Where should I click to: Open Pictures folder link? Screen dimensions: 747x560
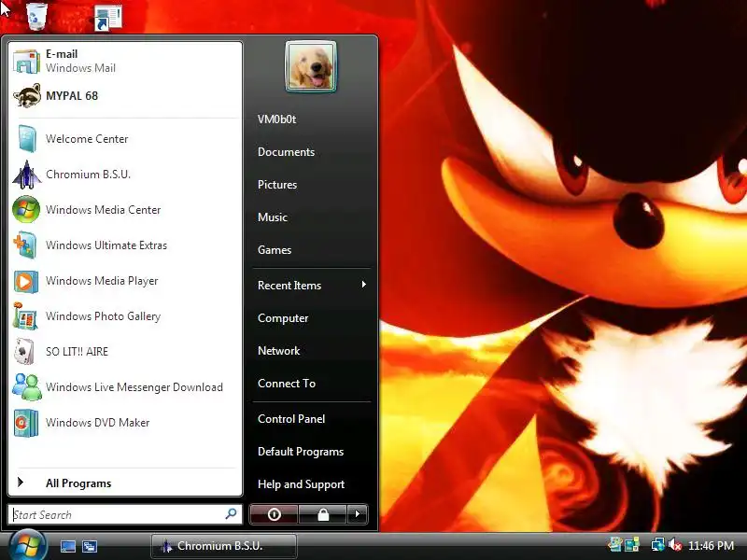tap(277, 185)
